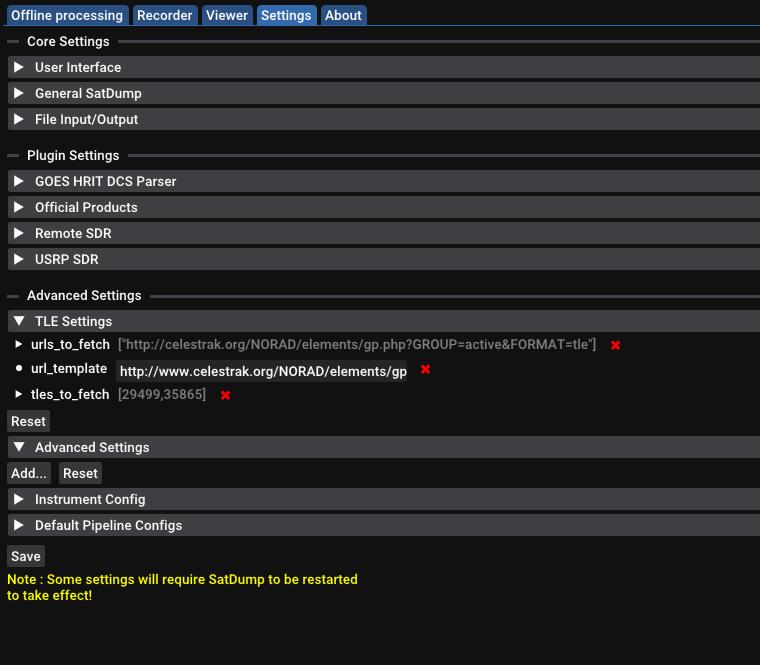Click Reset next to Add... button
Image resolution: width=760 pixels, height=665 pixels.
coord(80,473)
